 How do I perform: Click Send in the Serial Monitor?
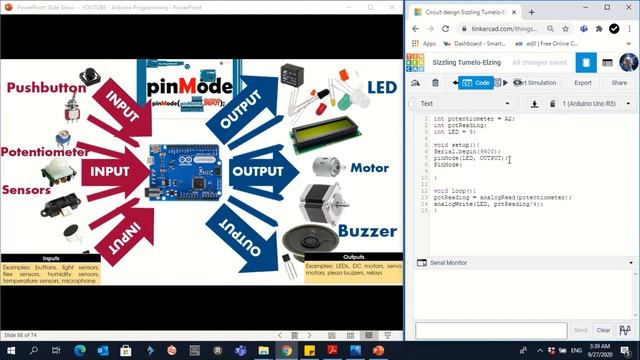tap(580, 330)
